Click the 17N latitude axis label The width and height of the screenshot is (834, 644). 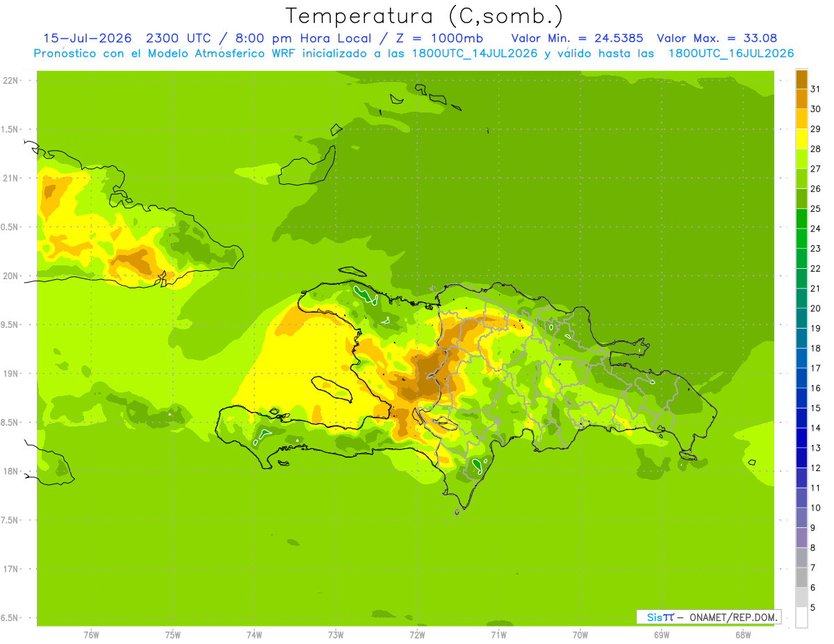tap(11, 569)
